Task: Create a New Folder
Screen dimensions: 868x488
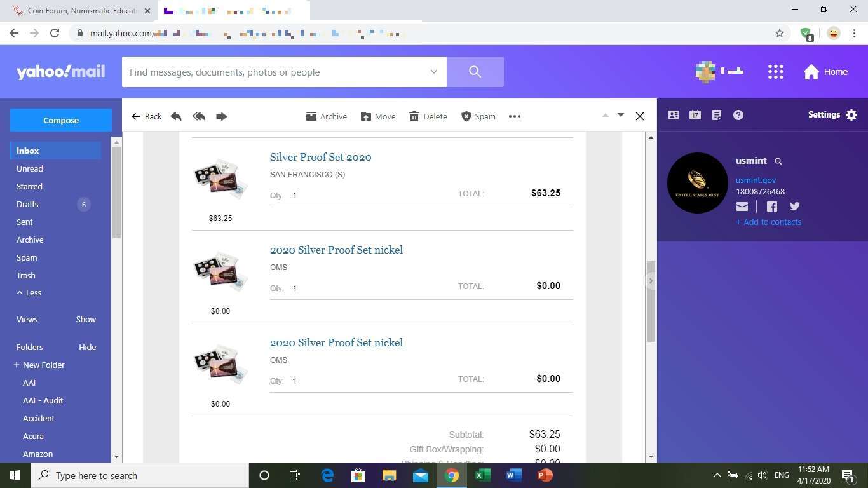Action: tap(39, 365)
